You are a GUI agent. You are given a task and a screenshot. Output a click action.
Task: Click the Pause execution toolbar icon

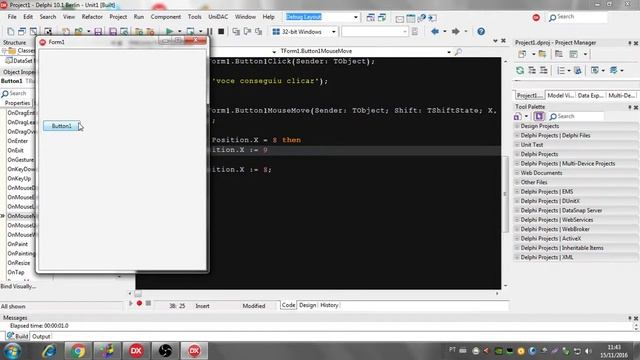pos(210,31)
